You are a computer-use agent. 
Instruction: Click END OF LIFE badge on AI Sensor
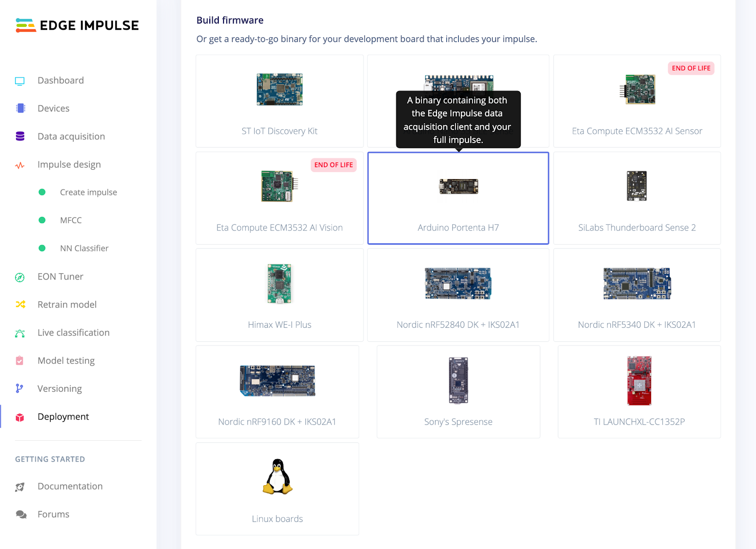point(691,68)
